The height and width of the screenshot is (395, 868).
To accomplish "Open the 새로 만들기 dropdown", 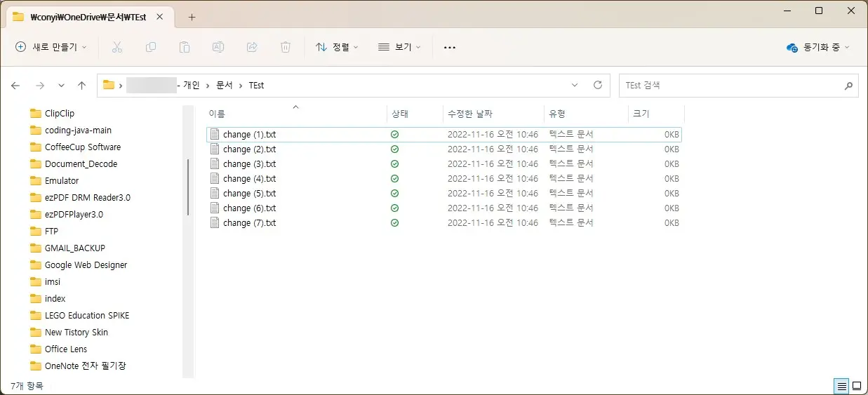I will (51, 47).
